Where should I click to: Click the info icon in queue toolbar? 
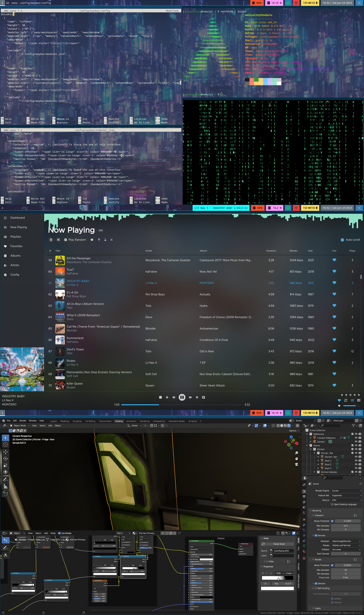92,240
